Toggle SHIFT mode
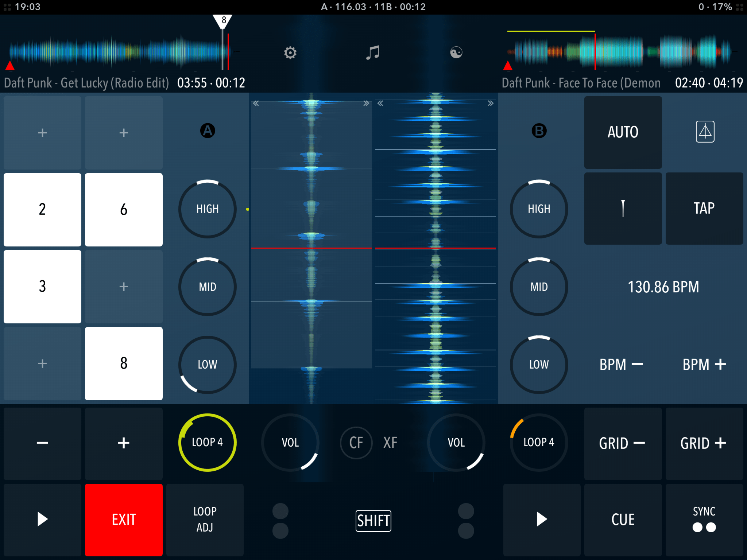Screen dimensions: 747x560 pos(373,521)
